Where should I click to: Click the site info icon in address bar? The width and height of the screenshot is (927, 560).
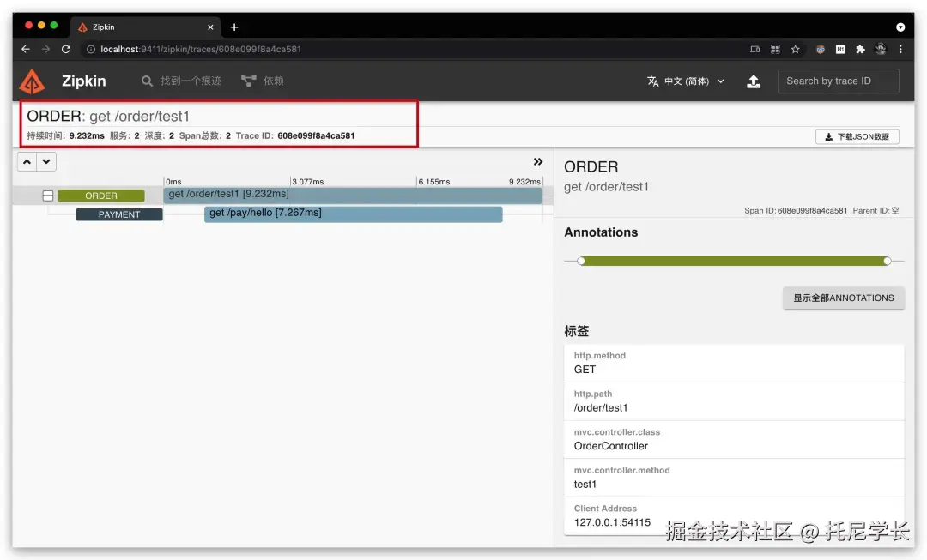(x=90, y=49)
